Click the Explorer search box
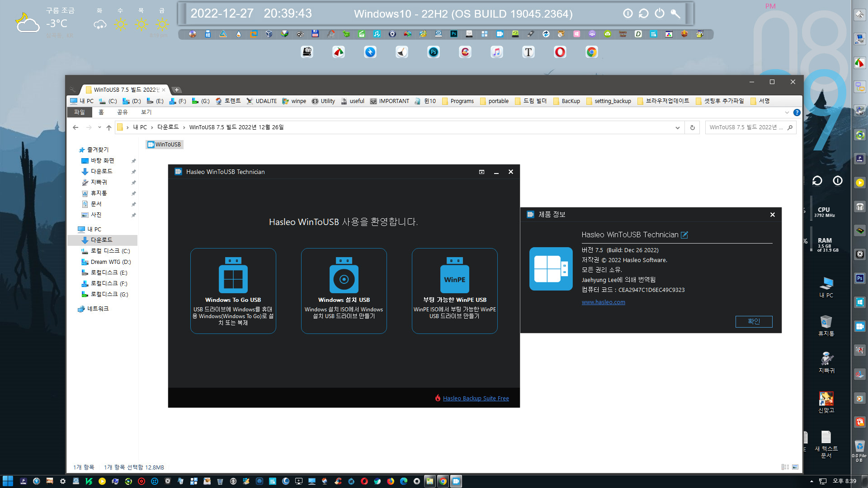The height and width of the screenshot is (488, 868). point(750,127)
